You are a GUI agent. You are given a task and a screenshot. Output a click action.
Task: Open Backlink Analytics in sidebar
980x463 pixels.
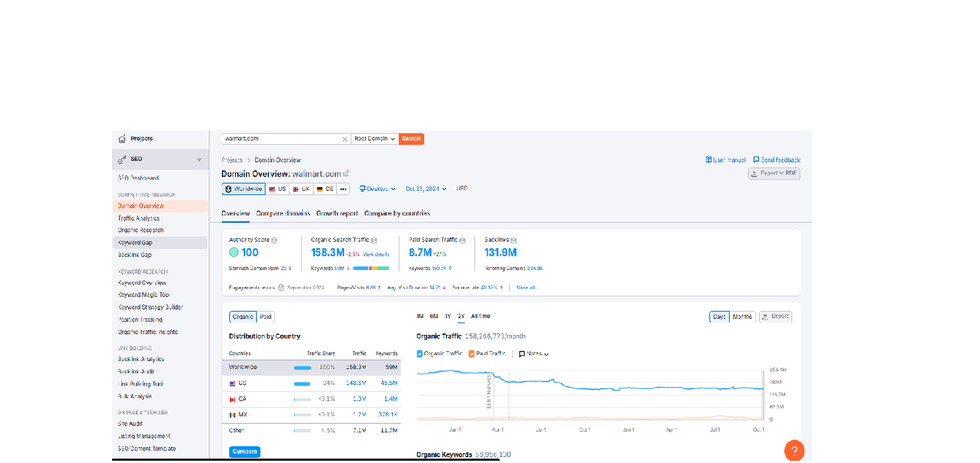click(141, 359)
